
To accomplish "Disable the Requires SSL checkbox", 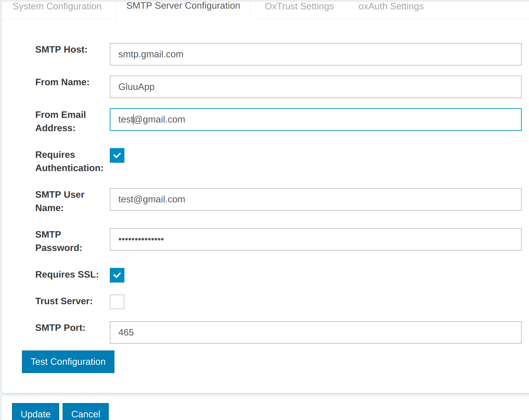I will (117, 275).
